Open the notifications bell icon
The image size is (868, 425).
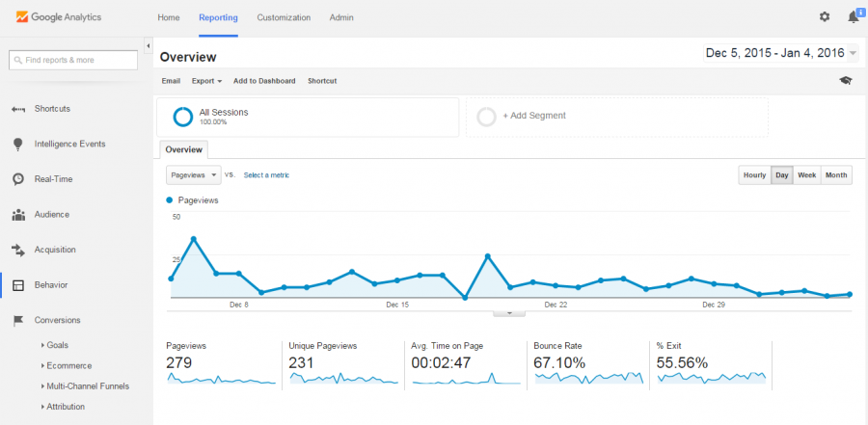tap(854, 17)
